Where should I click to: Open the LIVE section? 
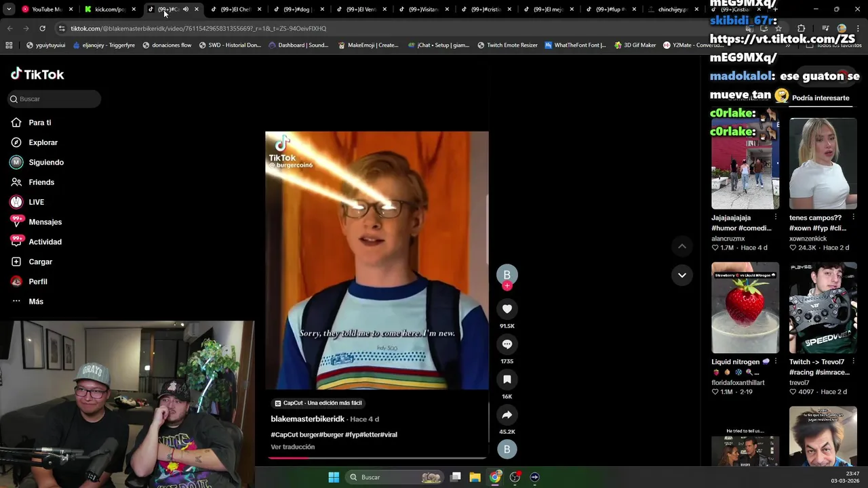click(x=36, y=202)
